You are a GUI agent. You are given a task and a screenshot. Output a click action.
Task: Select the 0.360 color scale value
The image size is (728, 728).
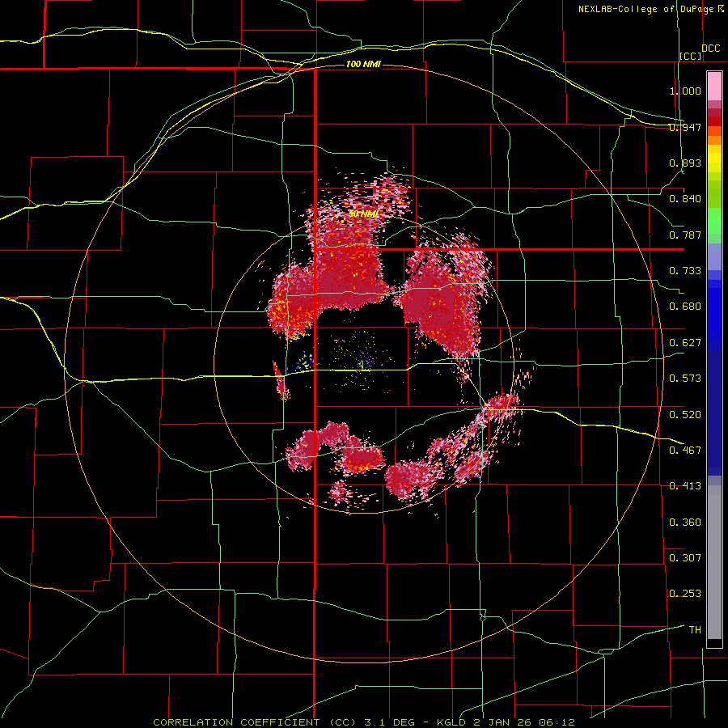685,523
